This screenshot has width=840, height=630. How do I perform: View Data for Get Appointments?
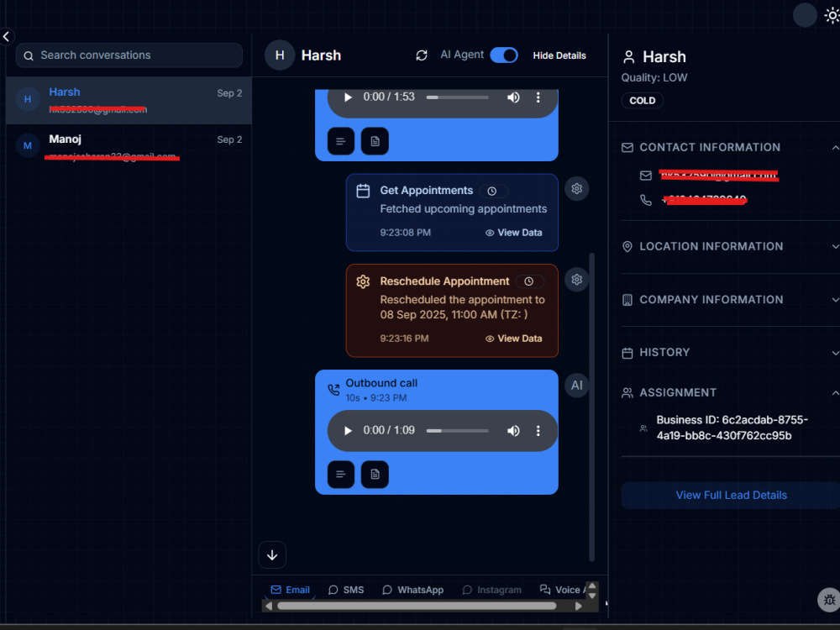click(514, 233)
